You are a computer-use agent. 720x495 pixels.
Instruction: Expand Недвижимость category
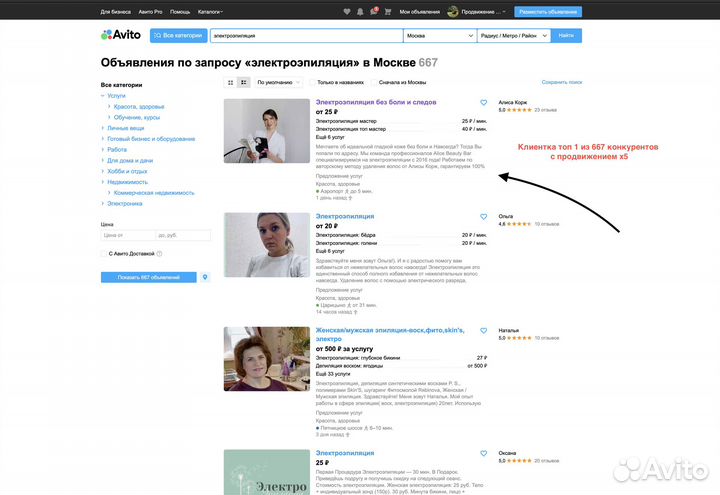[x=103, y=182]
